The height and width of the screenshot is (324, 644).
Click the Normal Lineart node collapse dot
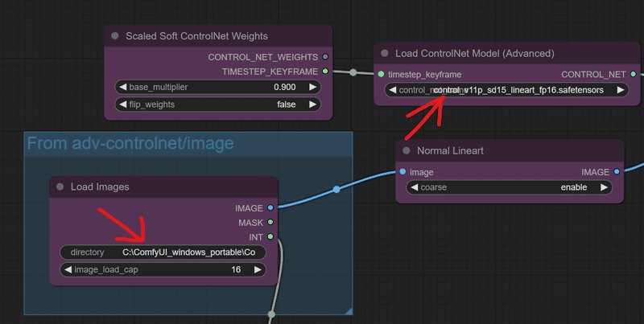407,150
